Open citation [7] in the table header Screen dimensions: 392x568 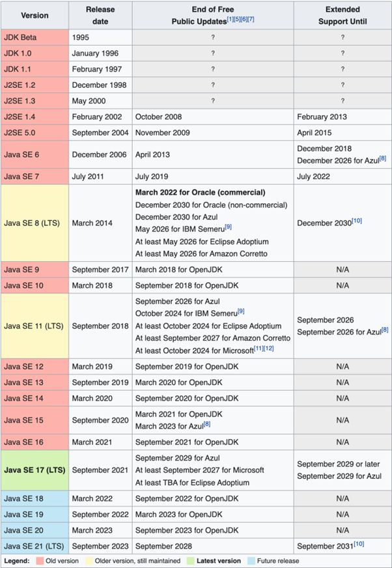click(251, 19)
